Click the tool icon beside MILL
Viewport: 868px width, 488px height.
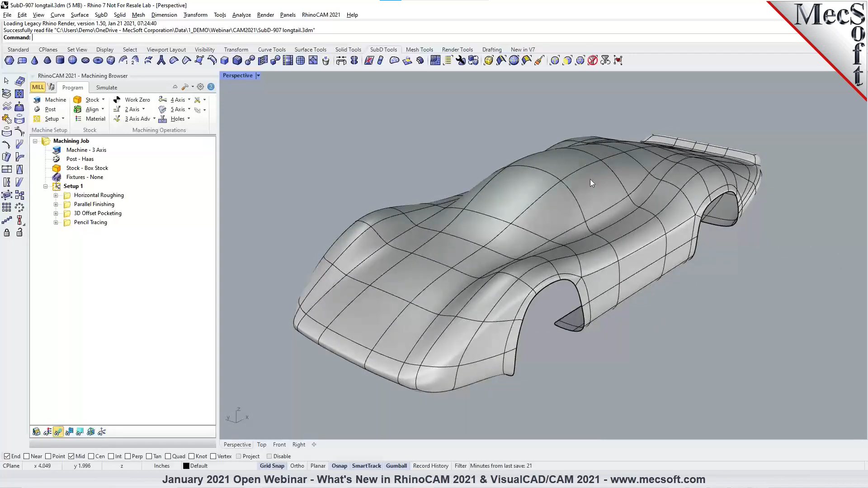(x=51, y=87)
